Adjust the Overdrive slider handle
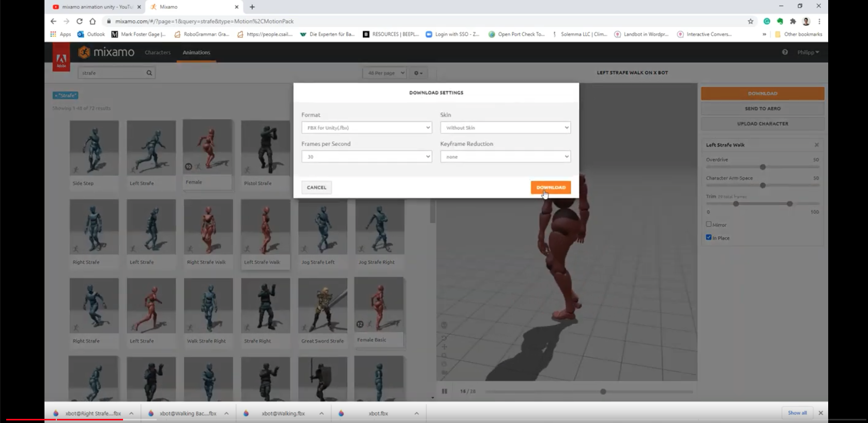This screenshot has width=868, height=423. pos(763,167)
